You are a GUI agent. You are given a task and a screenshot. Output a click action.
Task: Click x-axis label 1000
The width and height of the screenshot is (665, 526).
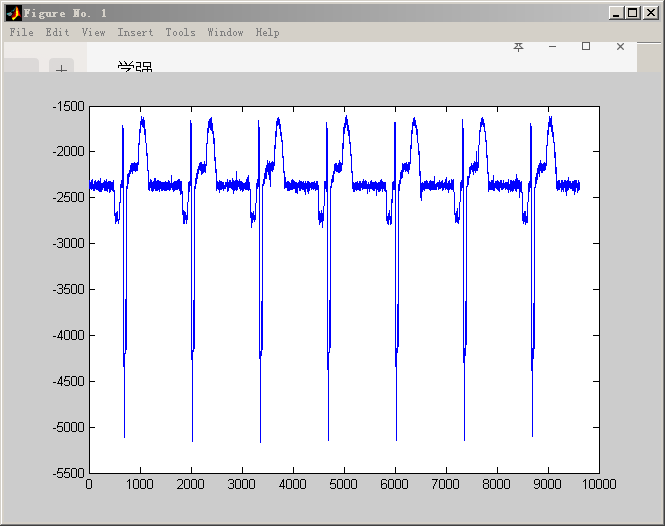tap(140, 484)
